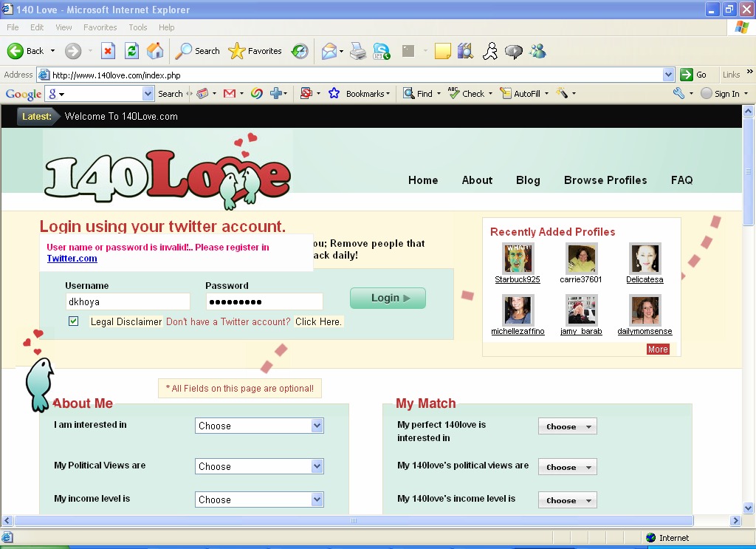Click 'Click Here.' to create Twitter account

pyautogui.click(x=318, y=321)
